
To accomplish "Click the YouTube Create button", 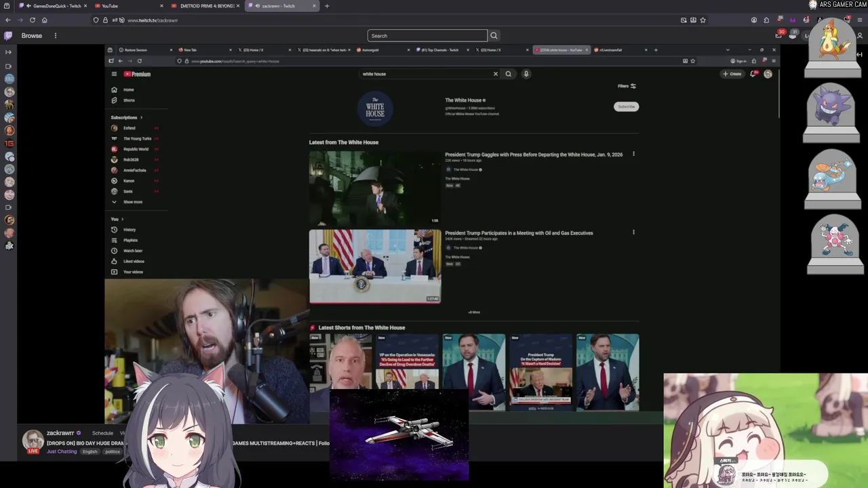I will pyautogui.click(x=732, y=74).
